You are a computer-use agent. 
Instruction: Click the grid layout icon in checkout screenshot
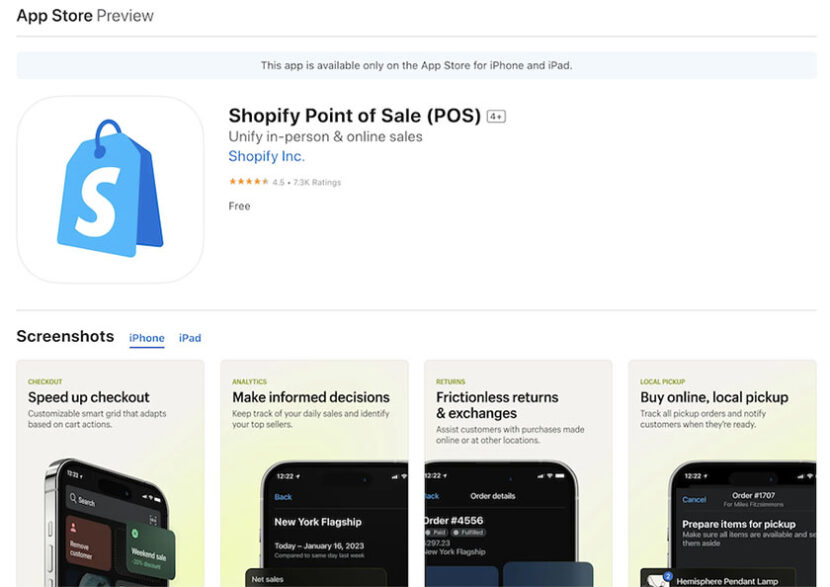click(153, 519)
